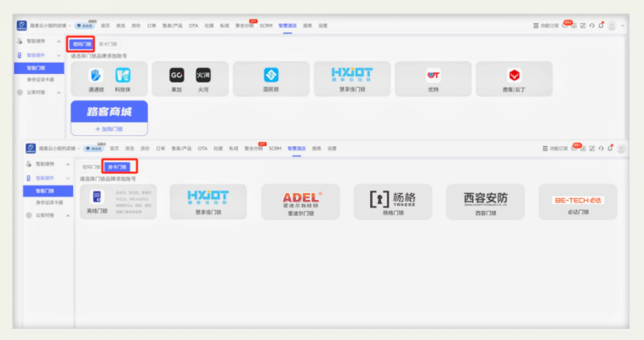Collapse 智能接待 section in lower sidebar

click(x=68, y=164)
